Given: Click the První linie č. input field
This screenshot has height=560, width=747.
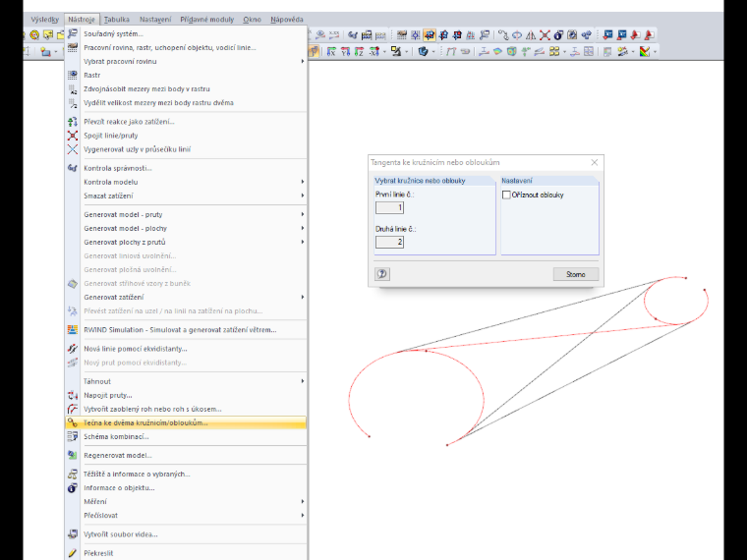Looking at the screenshot, I should 389,207.
